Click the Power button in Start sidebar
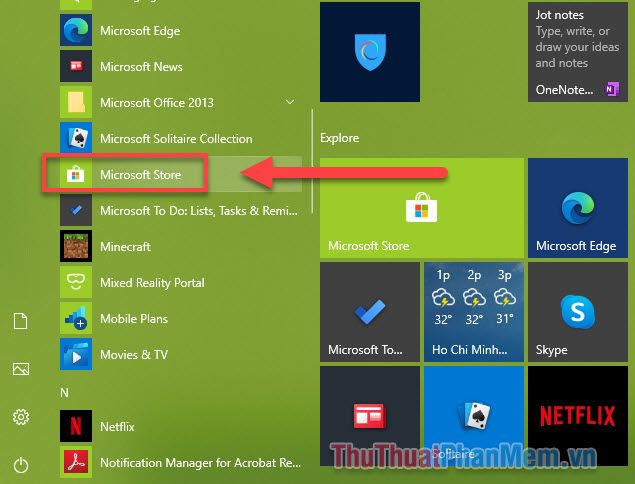635x484 pixels. click(x=21, y=465)
